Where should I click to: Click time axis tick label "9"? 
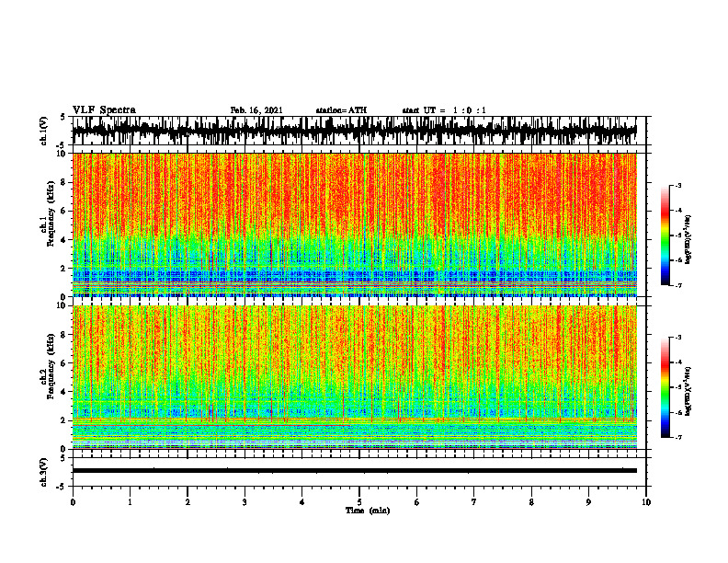tap(588, 502)
